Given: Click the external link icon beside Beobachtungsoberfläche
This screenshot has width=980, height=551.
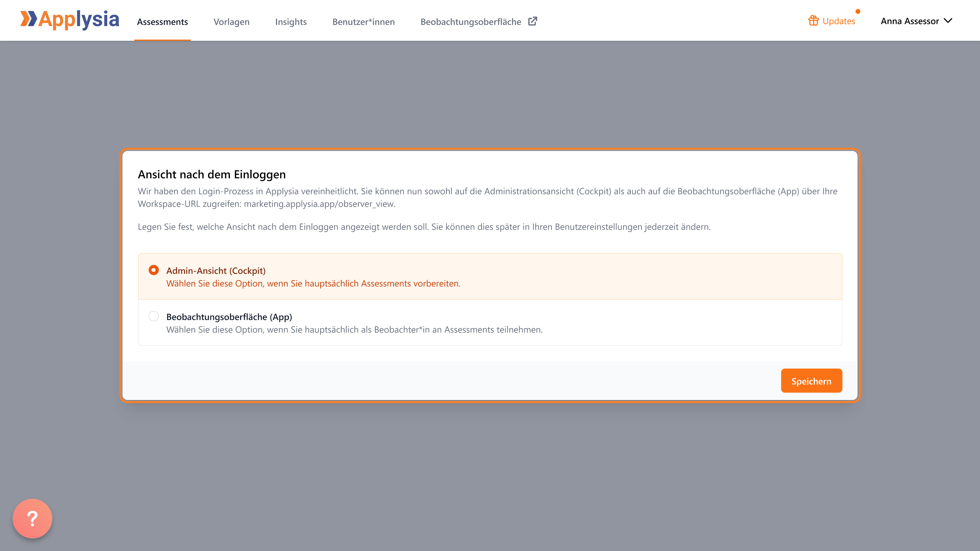Looking at the screenshot, I should (533, 21).
